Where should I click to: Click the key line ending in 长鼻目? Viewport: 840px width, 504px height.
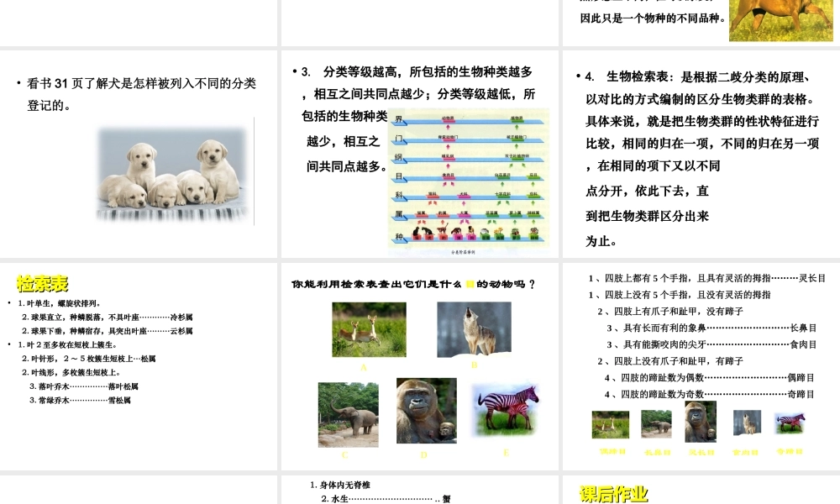711,328
